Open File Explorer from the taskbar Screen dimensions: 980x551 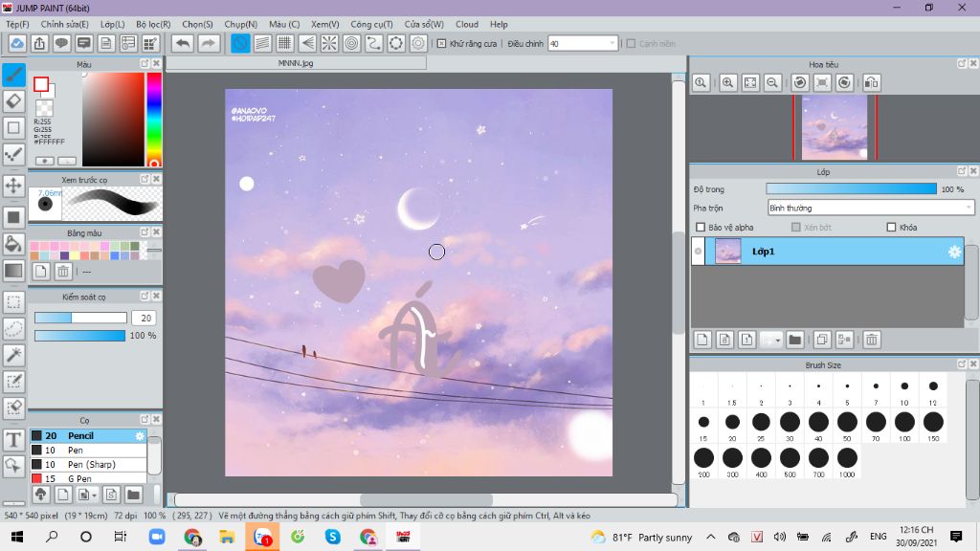click(x=226, y=537)
